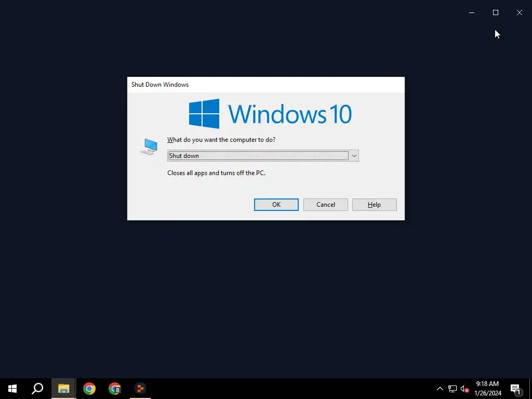Open taskbar Search magnifier
This screenshot has height=399, width=532.
[x=37, y=389]
